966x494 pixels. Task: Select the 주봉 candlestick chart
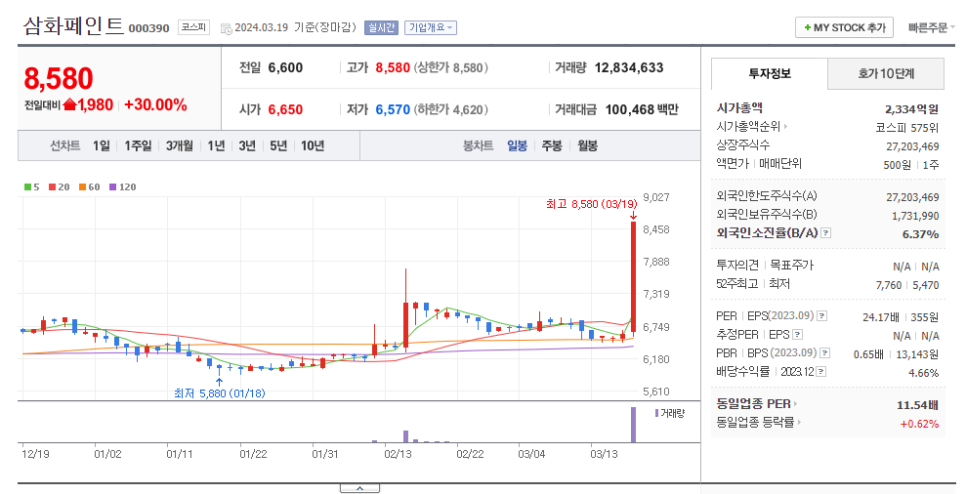pos(551,146)
